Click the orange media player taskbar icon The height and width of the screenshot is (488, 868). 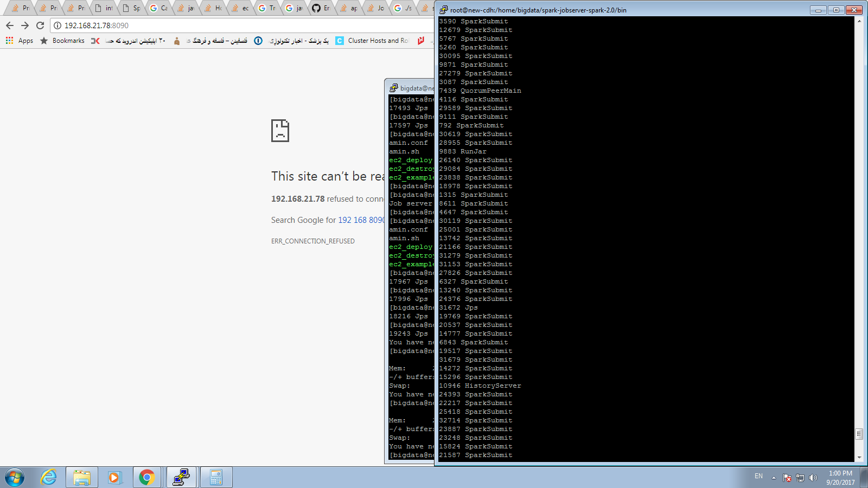tap(114, 477)
